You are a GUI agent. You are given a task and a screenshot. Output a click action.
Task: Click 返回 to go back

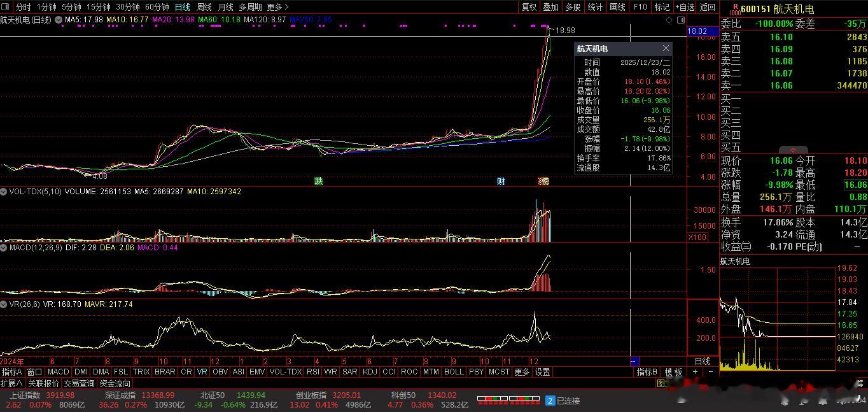click(x=708, y=7)
